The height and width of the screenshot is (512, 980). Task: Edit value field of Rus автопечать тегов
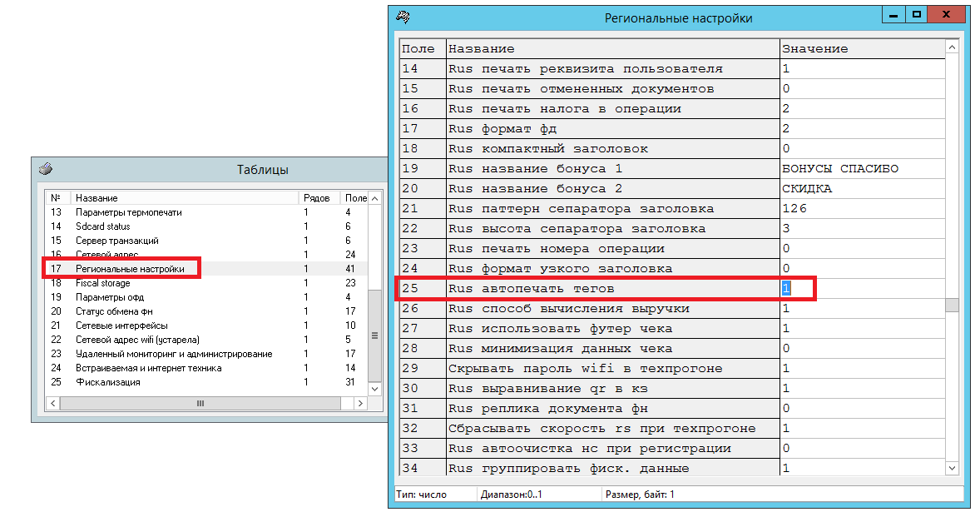coord(861,289)
